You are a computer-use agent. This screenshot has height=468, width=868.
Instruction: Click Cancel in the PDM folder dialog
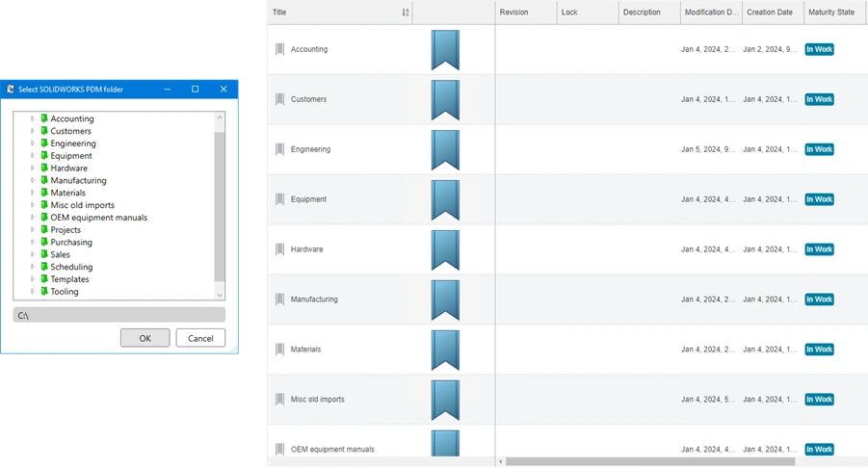coord(200,338)
